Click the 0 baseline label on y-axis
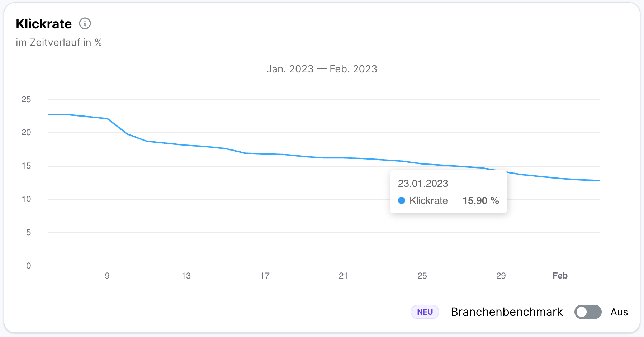Screen dimensions: 644x337 (x=28, y=266)
